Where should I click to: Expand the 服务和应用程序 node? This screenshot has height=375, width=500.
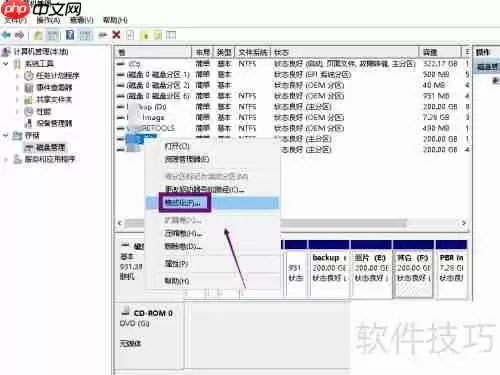6,159
